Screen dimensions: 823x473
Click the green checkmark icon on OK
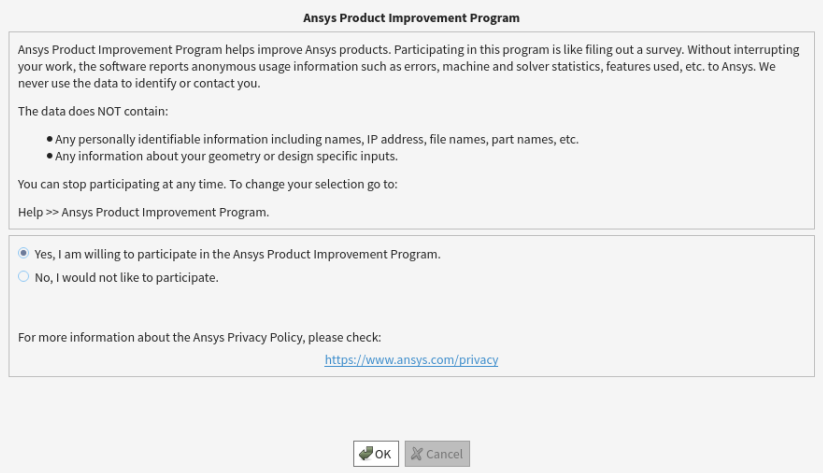coord(366,453)
